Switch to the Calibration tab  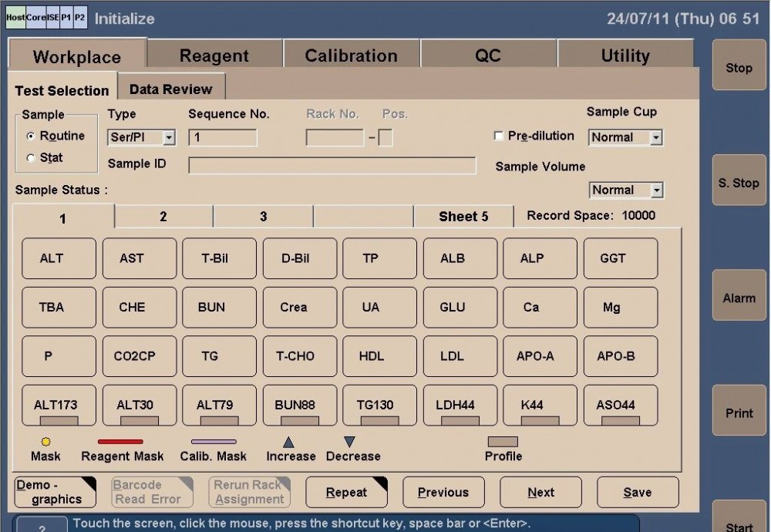click(x=351, y=54)
